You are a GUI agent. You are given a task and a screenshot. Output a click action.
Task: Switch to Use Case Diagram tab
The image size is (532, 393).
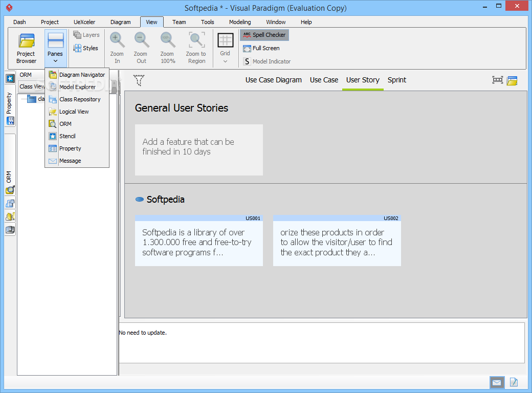(x=274, y=80)
